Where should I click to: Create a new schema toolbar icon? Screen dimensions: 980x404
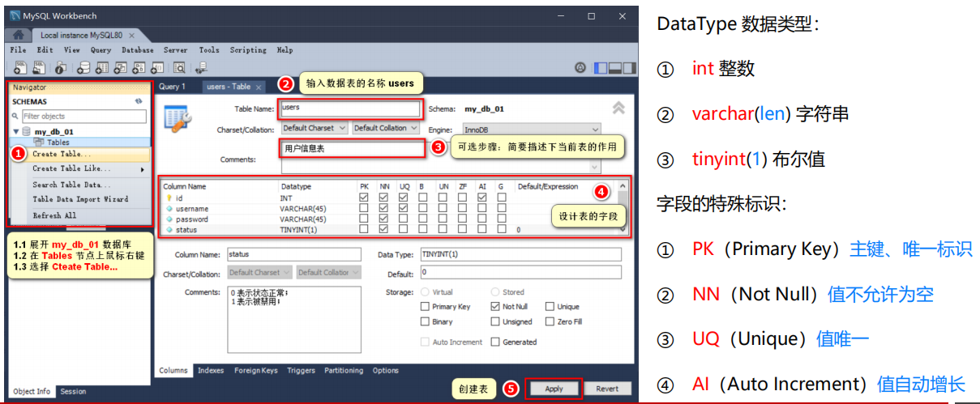tap(82, 68)
